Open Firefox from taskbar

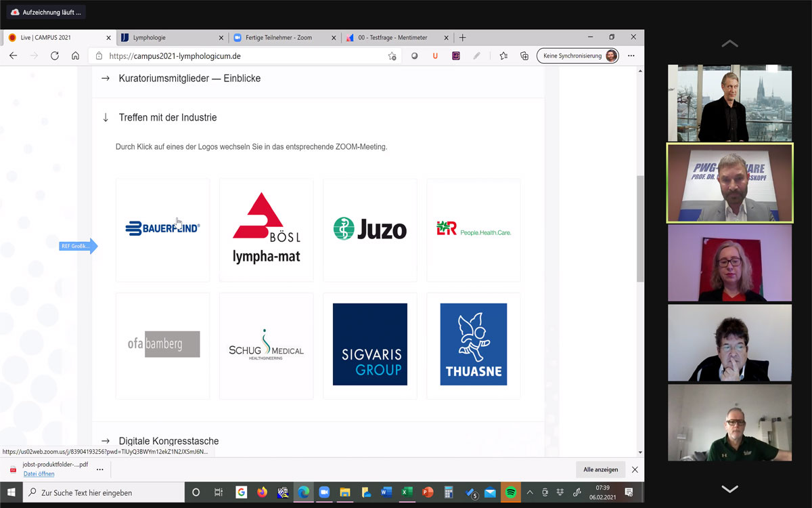point(262,492)
